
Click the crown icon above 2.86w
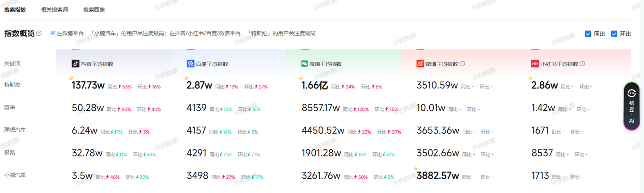pyautogui.click(x=530, y=78)
